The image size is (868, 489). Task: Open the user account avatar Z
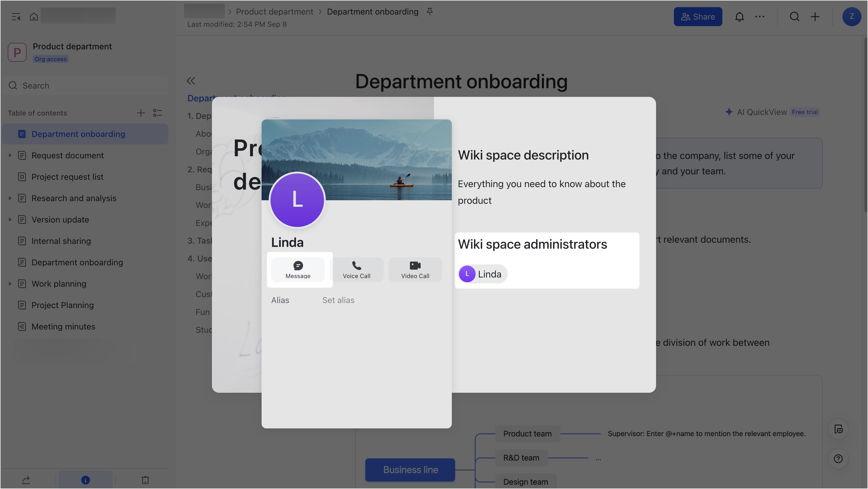[x=851, y=17]
